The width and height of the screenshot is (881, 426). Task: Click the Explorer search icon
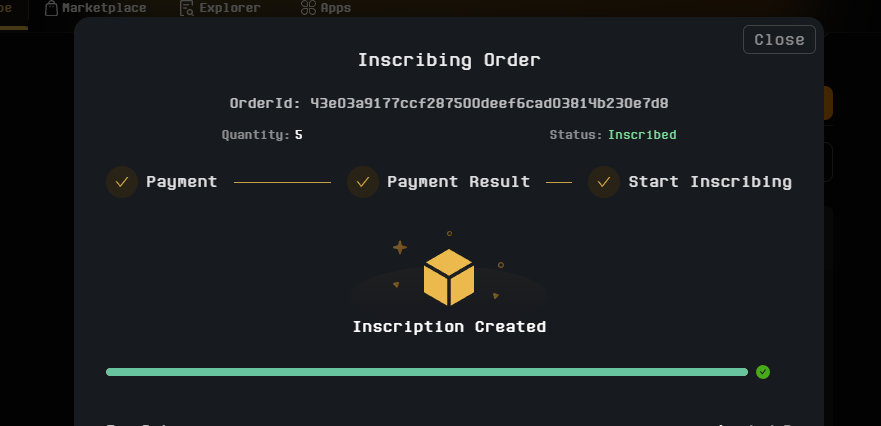[x=187, y=8]
